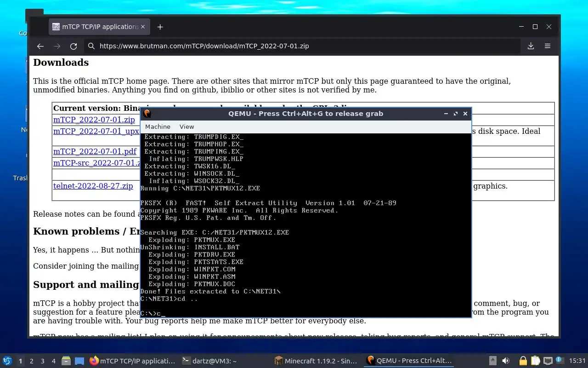The height and width of the screenshot is (368, 588).
Task: Click the QEMU logo in title bar
Action: [147, 114]
